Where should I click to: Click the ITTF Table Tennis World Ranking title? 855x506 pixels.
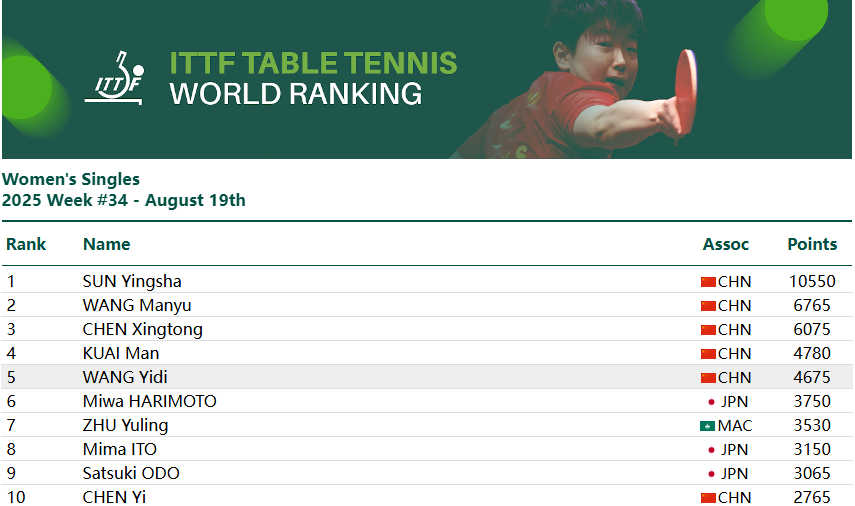click(313, 78)
